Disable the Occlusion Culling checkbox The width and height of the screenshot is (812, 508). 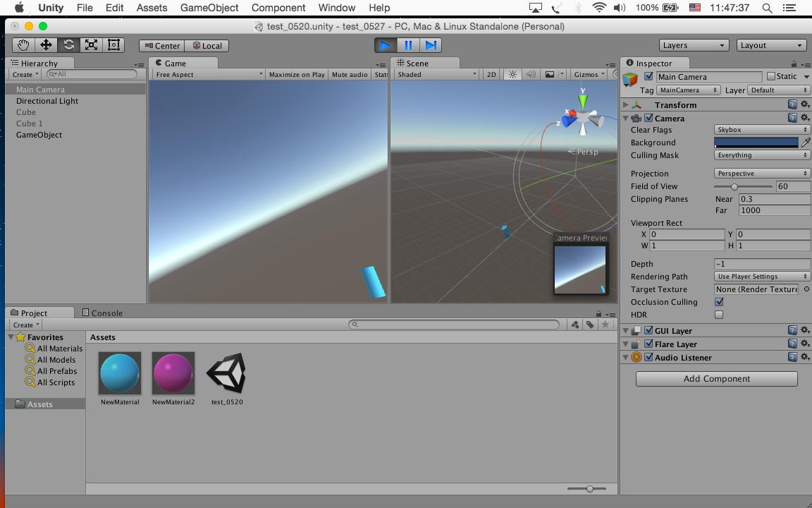coord(719,302)
